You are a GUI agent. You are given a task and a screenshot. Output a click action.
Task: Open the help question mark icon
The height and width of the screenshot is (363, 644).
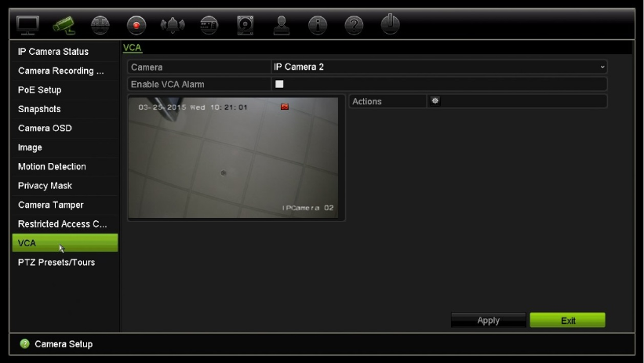click(354, 25)
